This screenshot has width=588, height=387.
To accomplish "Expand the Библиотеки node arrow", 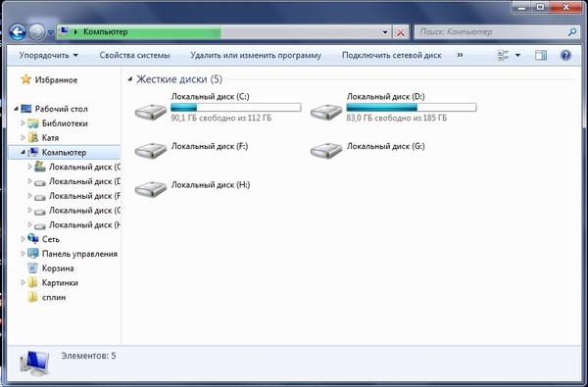I will [x=23, y=123].
